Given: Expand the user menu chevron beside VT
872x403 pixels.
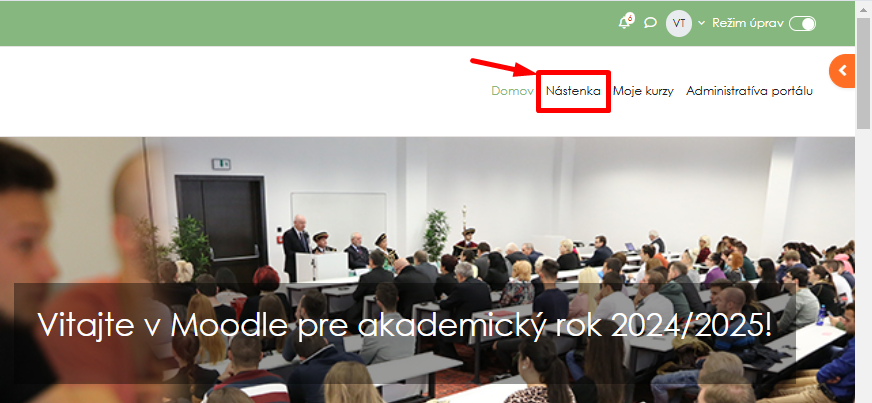Looking at the screenshot, I should click(x=701, y=23).
